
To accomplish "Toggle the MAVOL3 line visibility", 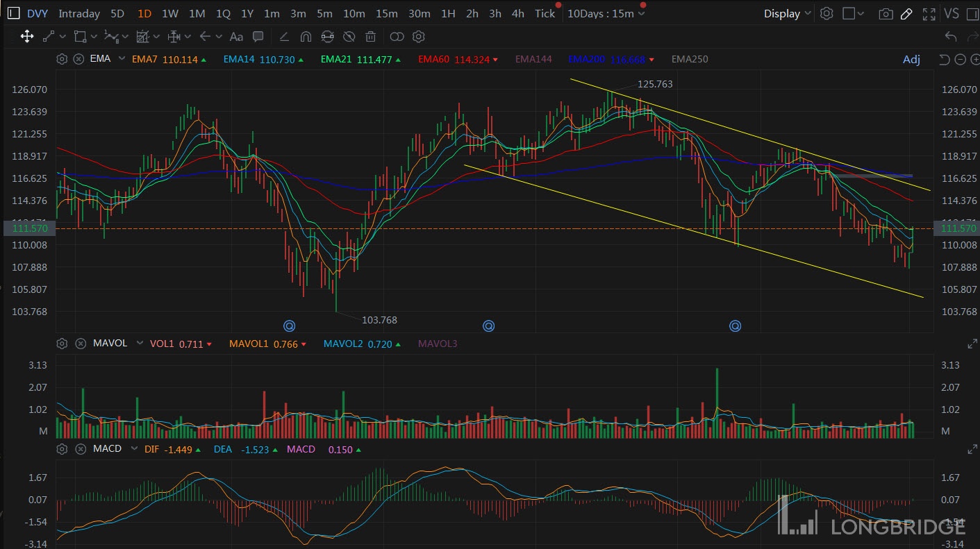I will [x=438, y=344].
